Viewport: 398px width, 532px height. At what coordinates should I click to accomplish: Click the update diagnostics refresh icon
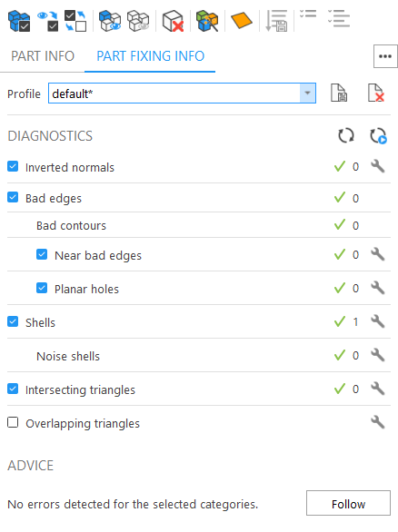pos(346,135)
